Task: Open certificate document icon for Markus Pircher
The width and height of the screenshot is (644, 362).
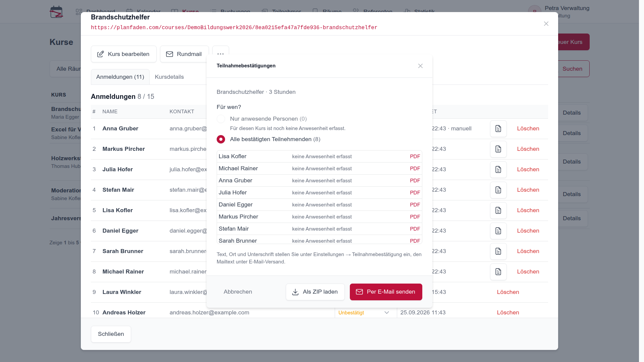Action: pos(498,149)
